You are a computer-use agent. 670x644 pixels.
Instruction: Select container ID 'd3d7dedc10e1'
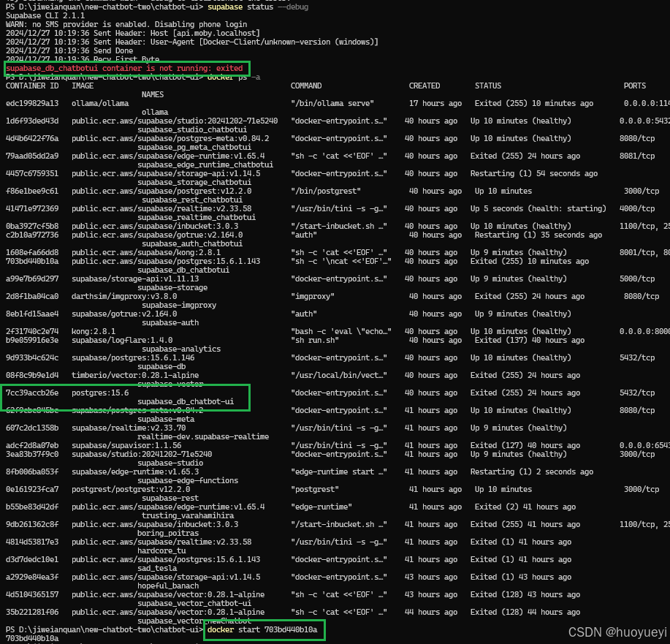[32, 559]
